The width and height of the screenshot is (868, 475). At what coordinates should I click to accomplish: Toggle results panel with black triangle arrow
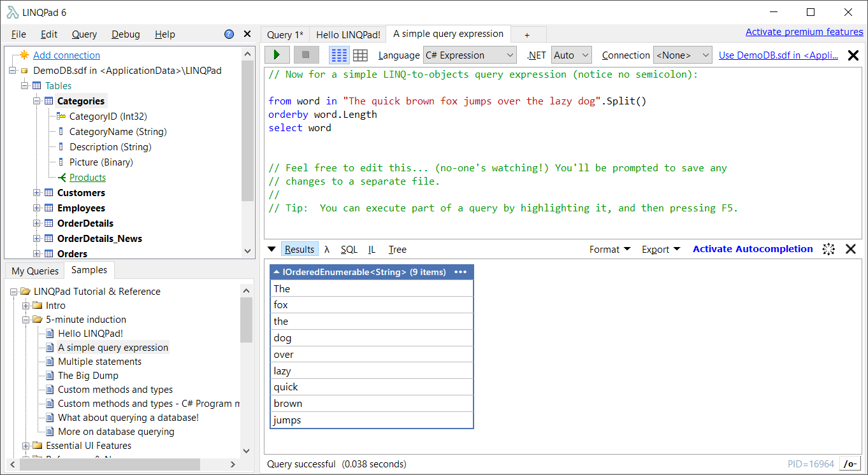pyautogui.click(x=271, y=249)
